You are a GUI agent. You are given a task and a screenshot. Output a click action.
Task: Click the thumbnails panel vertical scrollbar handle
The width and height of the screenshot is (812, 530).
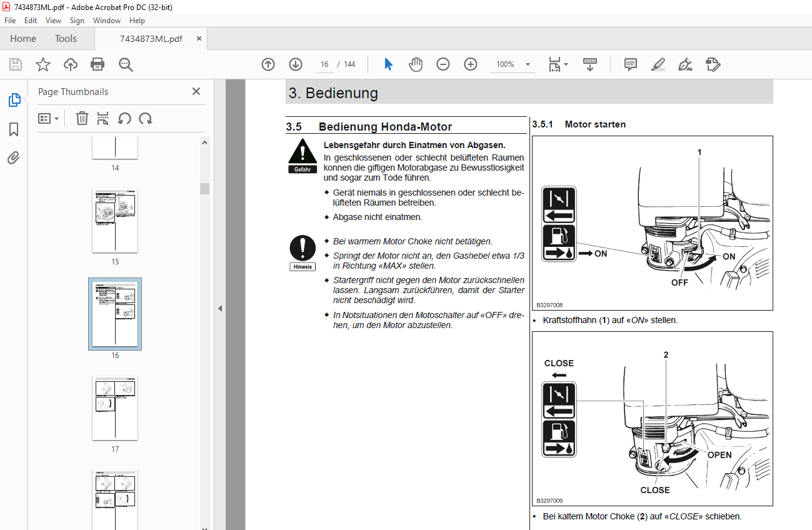[x=204, y=189]
